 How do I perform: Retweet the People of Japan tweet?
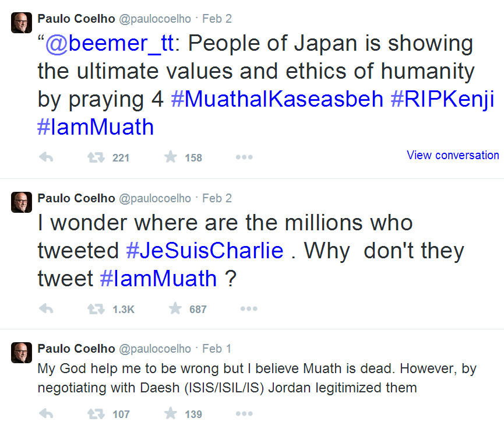pyautogui.click(x=96, y=157)
